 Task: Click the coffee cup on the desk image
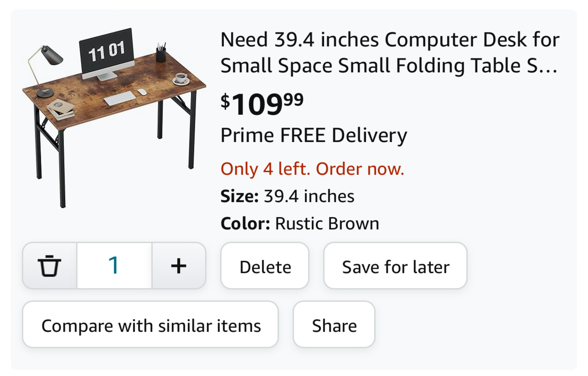[x=181, y=78]
